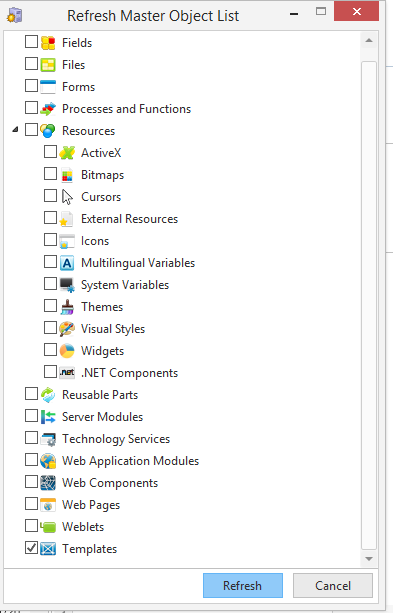Image resolution: width=393 pixels, height=613 pixels.
Task: Enable the Icons checkbox
Action: (50, 240)
